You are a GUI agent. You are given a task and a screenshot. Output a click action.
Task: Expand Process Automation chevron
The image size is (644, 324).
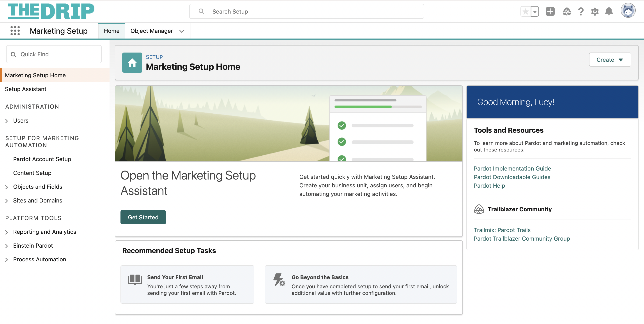tap(7, 260)
